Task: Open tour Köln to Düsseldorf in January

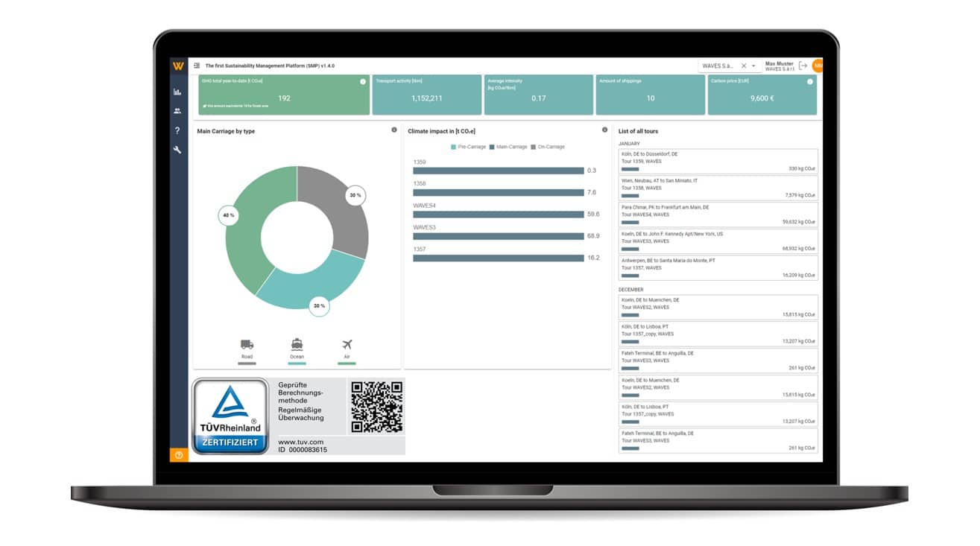Action: point(718,161)
